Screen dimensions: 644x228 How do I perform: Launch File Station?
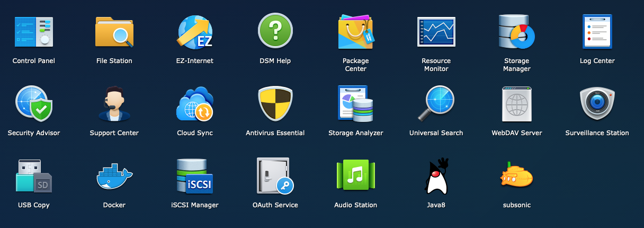[x=114, y=32]
